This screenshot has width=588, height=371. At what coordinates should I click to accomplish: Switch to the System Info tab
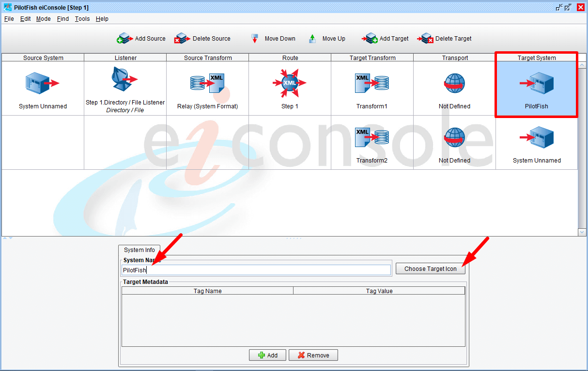point(139,250)
